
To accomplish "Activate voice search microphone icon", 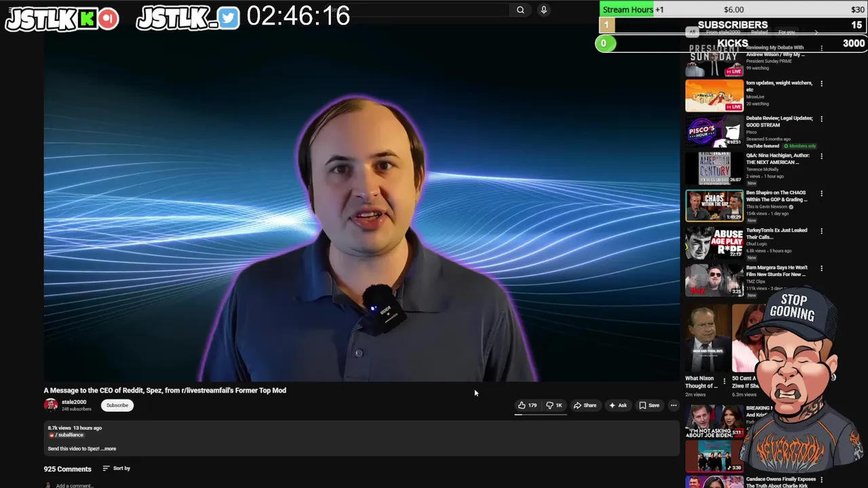I will [543, 9].
